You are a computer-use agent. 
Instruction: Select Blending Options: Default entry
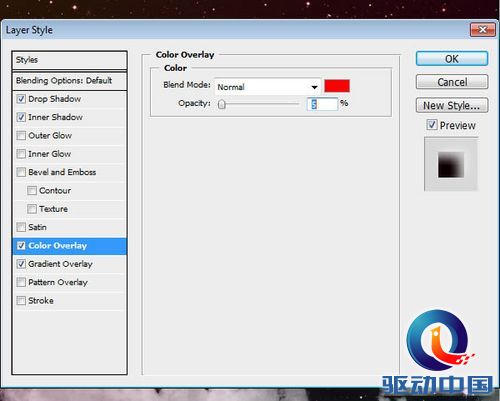coord(69,81)
